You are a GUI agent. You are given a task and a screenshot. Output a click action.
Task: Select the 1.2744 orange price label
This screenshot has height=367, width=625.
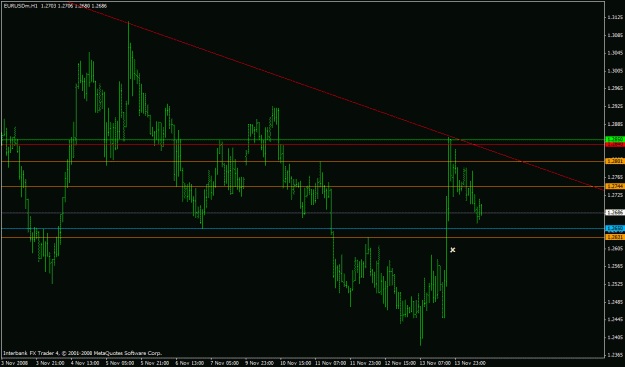click(x=615, y=186)
